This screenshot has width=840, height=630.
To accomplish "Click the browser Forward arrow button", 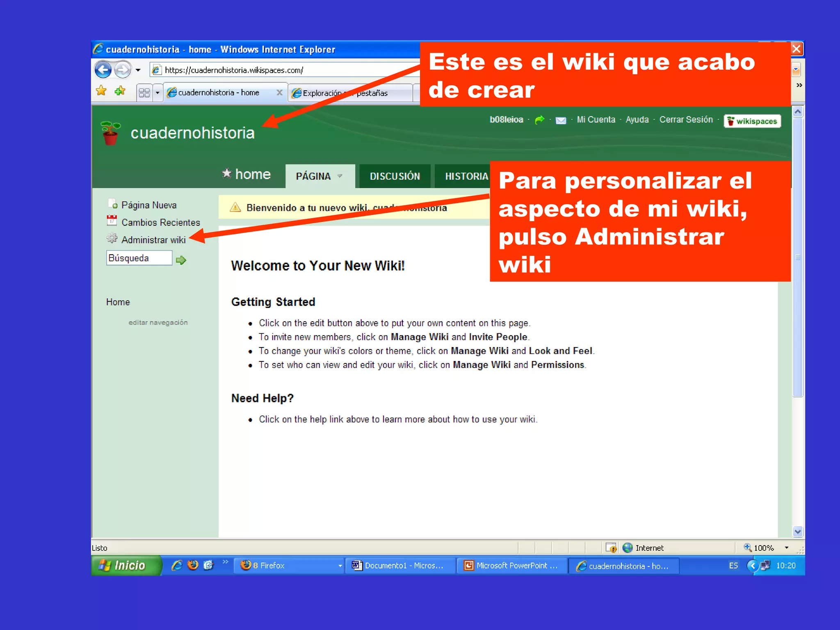I will pos(122,70).
